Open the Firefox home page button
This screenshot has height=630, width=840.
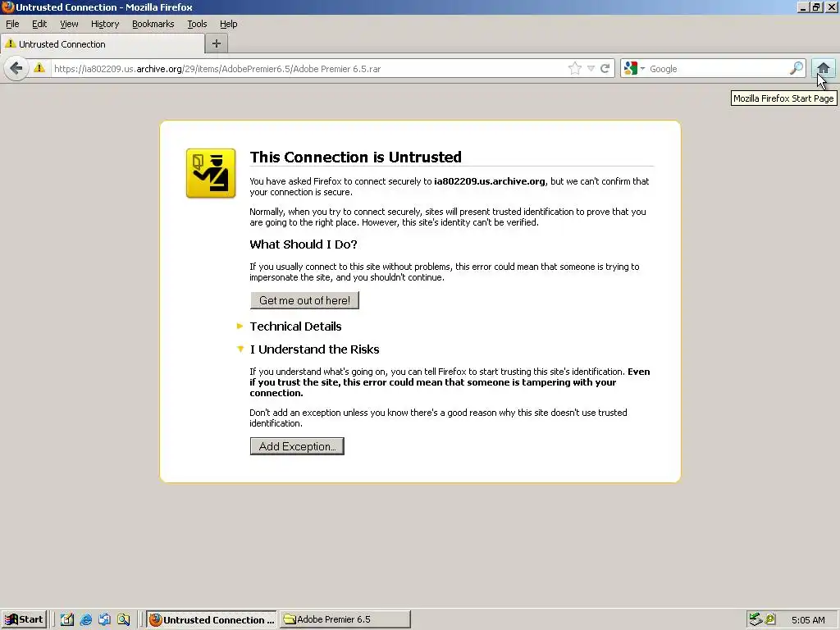824,68
